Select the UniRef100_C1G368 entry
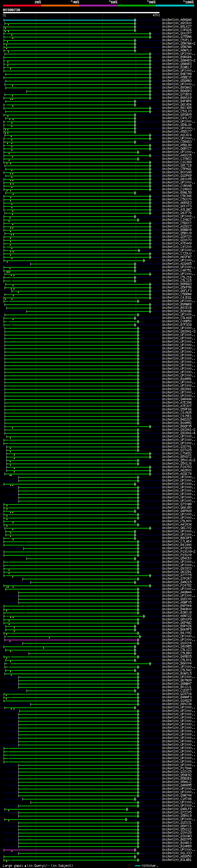197x868 pixels. click(177, 162)
